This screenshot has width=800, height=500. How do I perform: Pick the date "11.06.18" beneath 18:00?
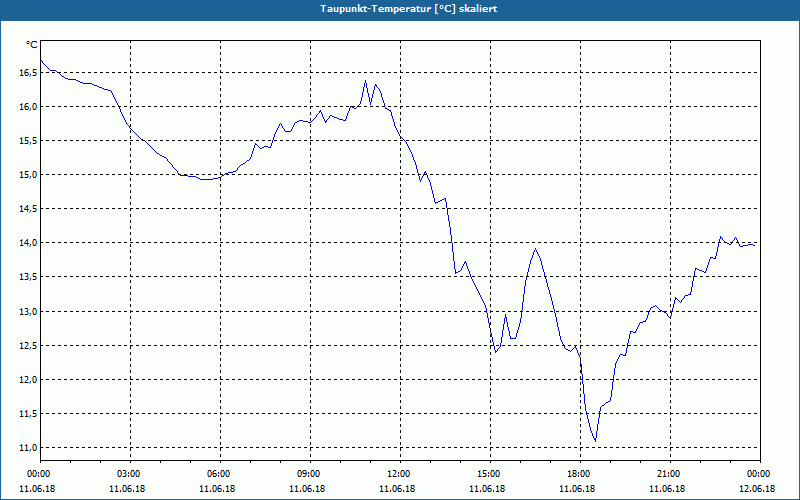[578, 489]
